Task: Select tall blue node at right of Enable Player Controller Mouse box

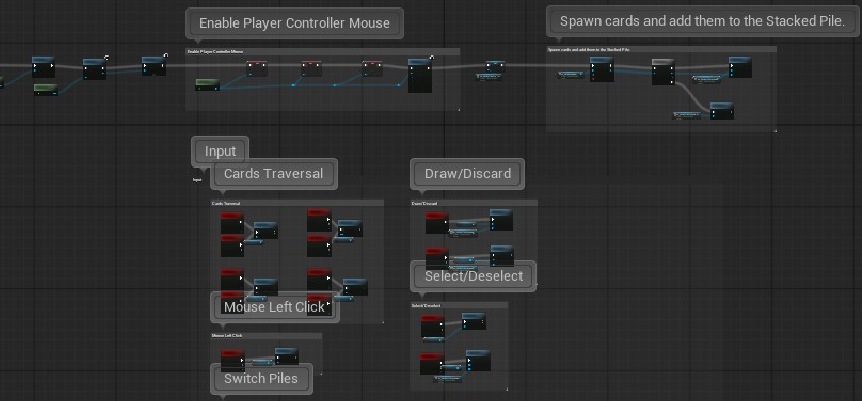Action: pos(420,75)
